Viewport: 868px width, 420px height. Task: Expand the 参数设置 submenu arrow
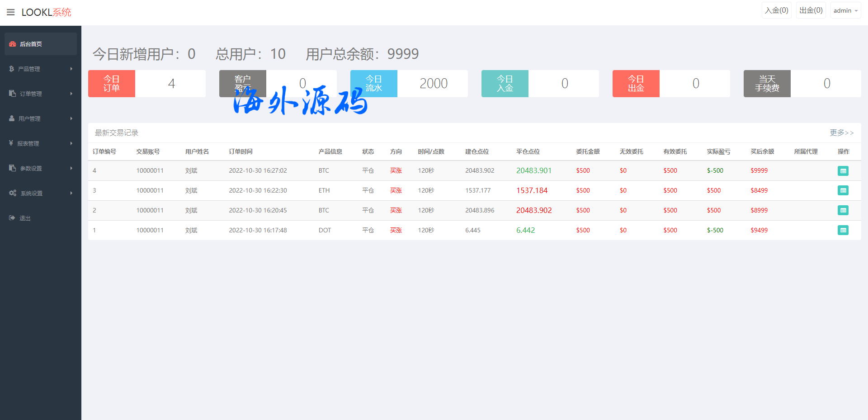[71, 168]
